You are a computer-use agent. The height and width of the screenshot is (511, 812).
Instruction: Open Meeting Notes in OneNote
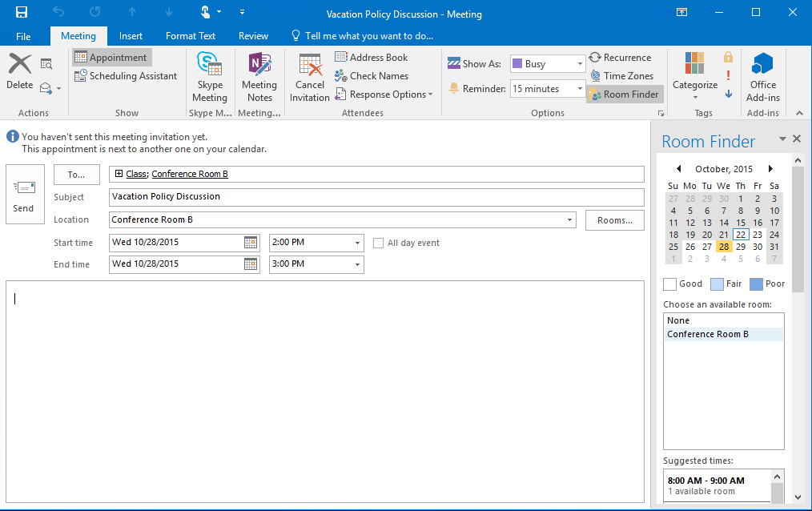[259, 78]
